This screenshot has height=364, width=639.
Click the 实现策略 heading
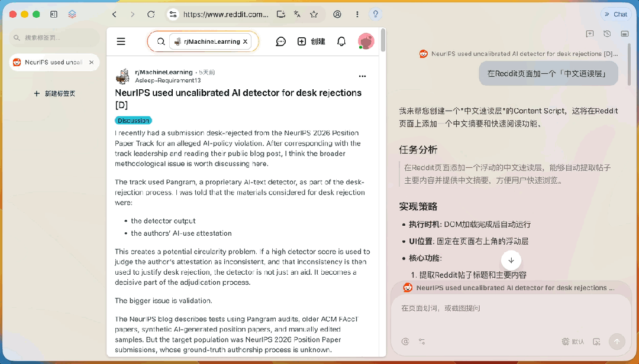click(x=418, y=206)
